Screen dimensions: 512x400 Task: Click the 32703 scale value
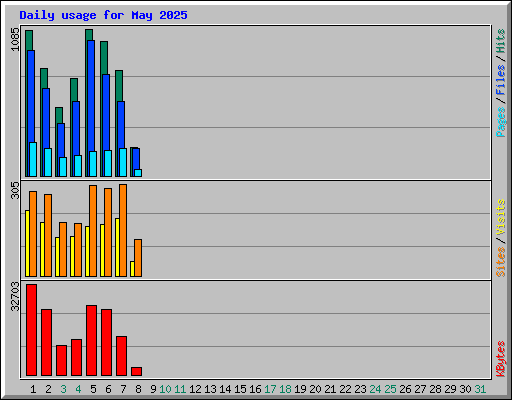click(15, 296)
